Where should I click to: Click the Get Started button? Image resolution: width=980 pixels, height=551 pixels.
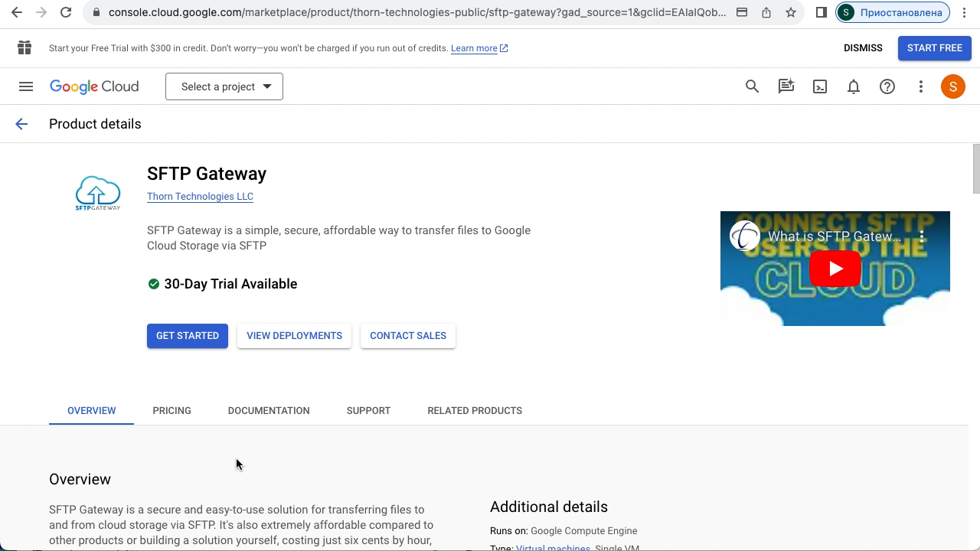(x=188, y=336)
